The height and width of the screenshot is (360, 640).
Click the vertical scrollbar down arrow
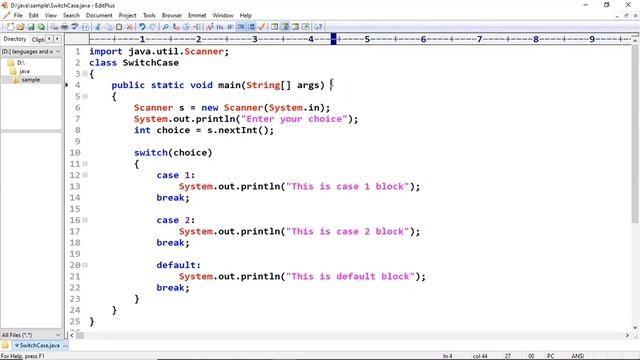pos(635,327)
